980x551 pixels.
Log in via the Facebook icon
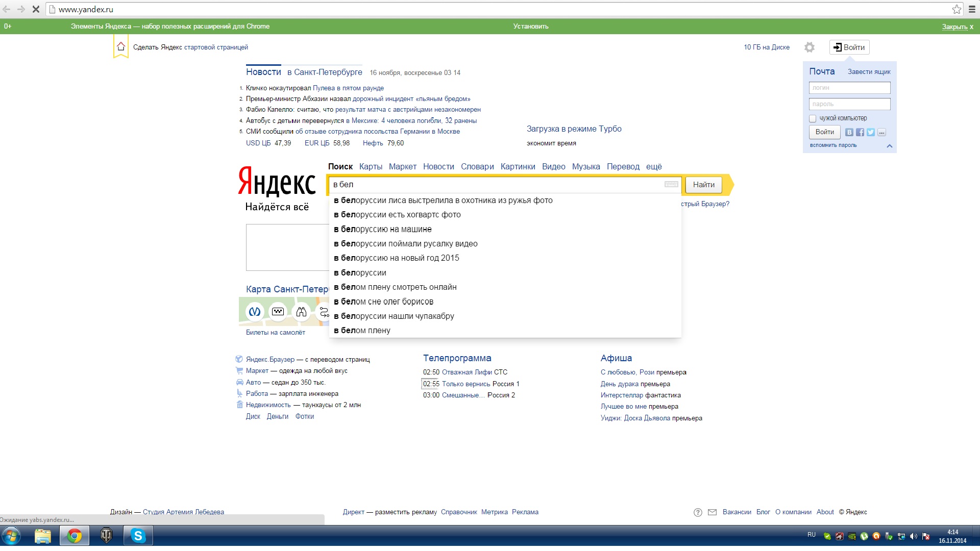[x=860, y=132]
